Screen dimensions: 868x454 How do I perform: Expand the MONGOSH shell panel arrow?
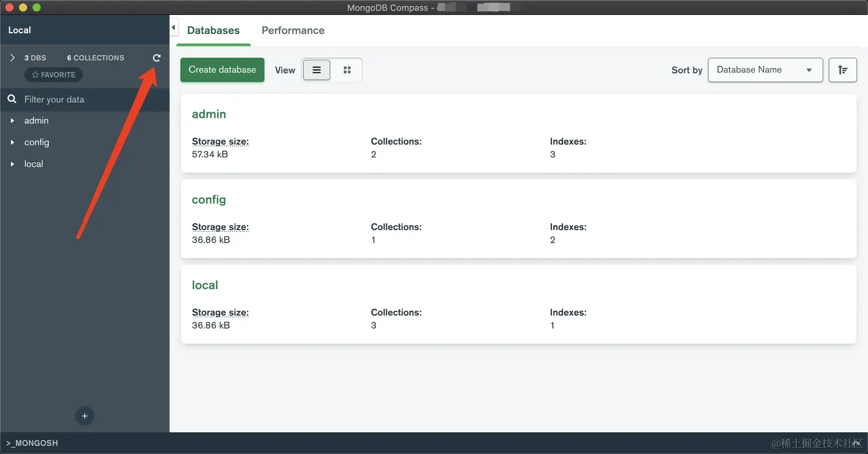click(x=856, y=443)
